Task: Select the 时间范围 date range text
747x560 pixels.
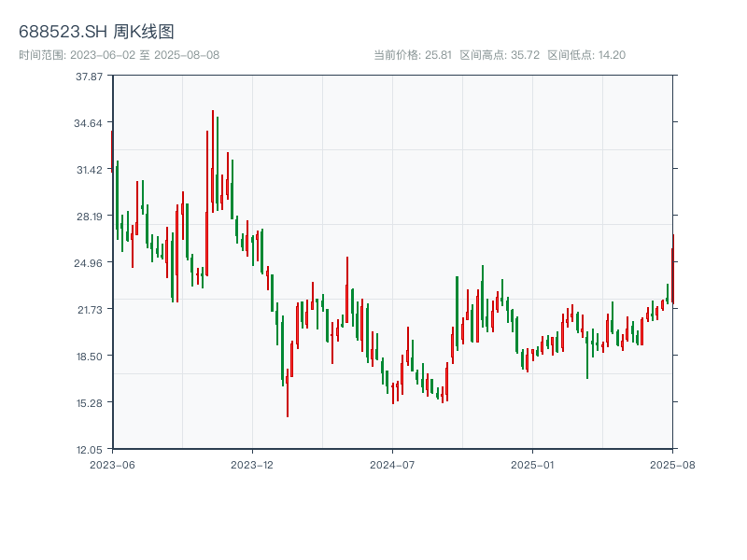Action: (120, 55)
